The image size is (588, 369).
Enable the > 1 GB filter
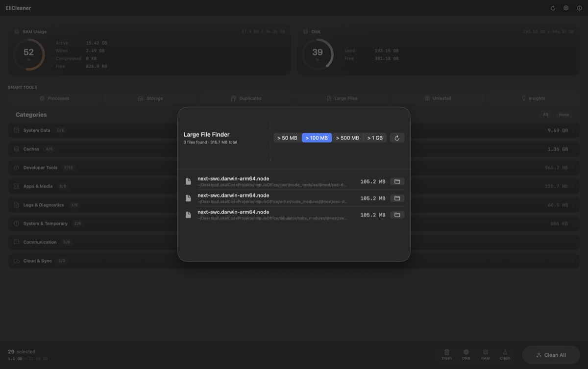pos(375,138)
